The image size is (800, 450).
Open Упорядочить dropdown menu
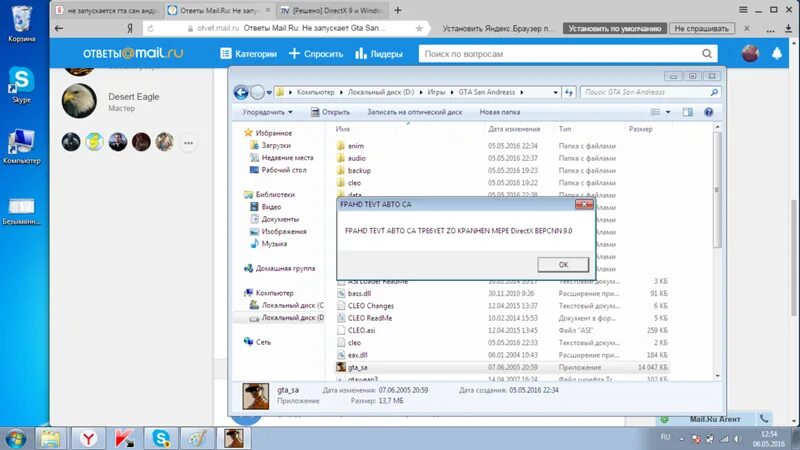tap(267, 112)
